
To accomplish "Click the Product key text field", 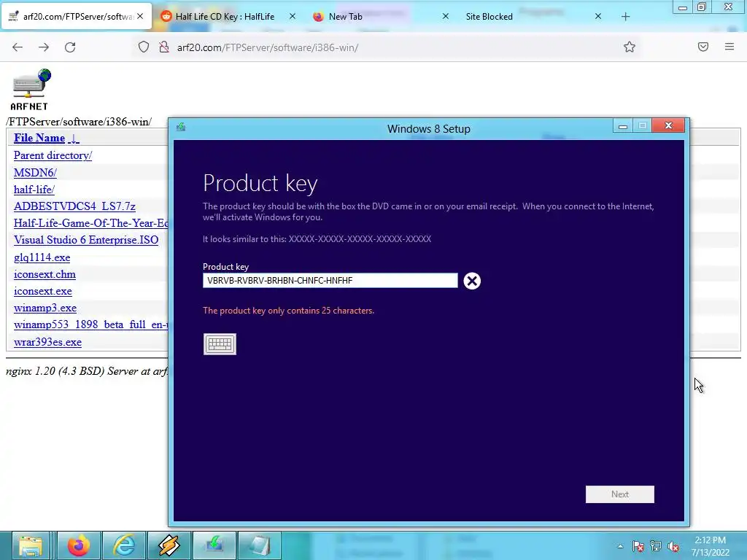I will pyautogui.click(x=330, y=281).
